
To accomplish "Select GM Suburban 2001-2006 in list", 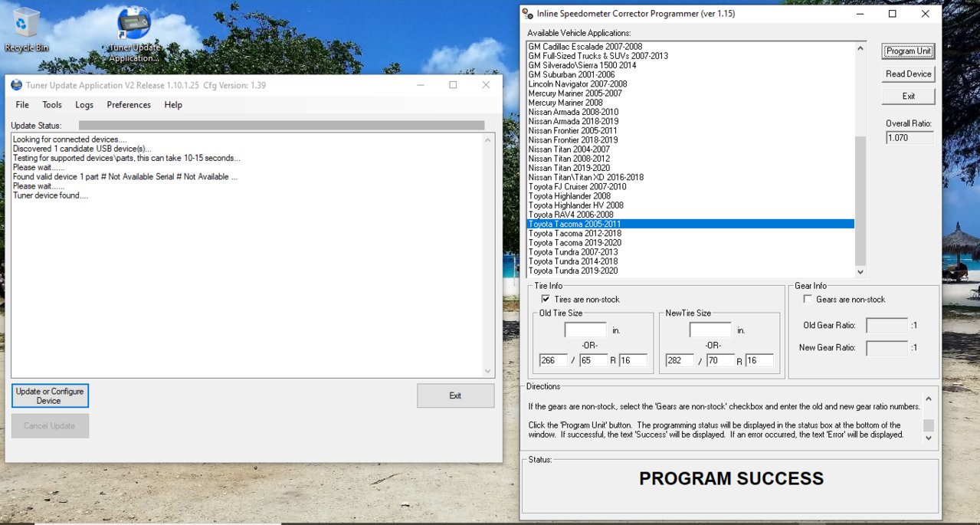I will (690, 74).
